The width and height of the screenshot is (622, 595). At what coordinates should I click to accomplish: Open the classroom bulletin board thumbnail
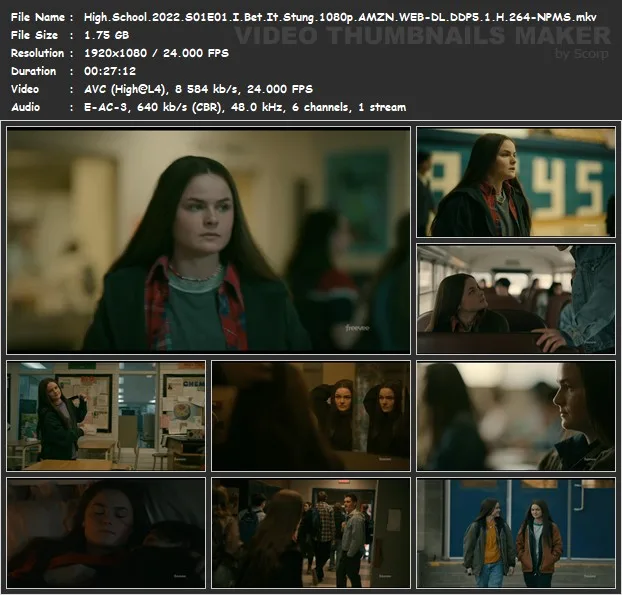[x=106, y=416]
